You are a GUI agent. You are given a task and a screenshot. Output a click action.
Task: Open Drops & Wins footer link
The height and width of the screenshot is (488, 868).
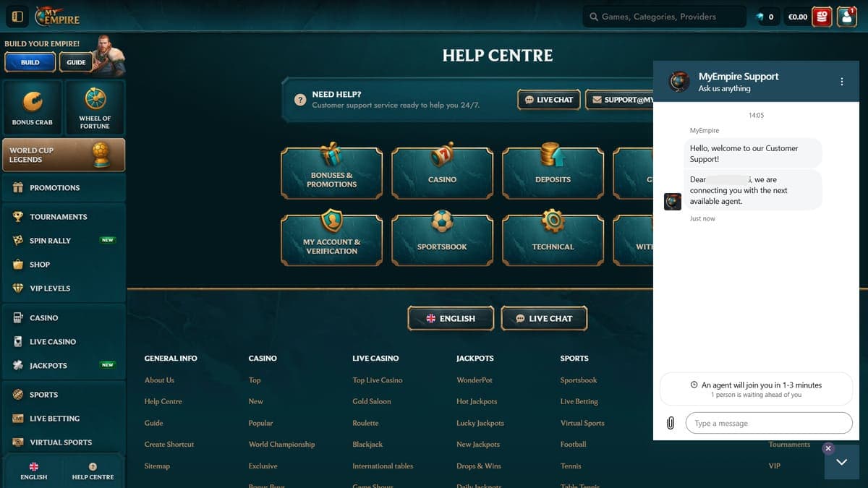479,466
